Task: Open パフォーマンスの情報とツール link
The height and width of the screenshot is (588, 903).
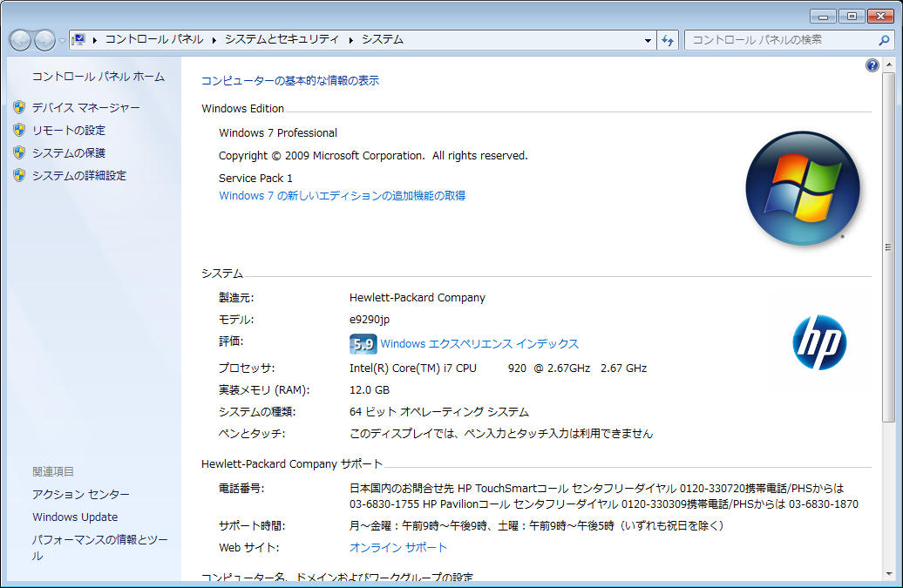Action: coord(99,547)
